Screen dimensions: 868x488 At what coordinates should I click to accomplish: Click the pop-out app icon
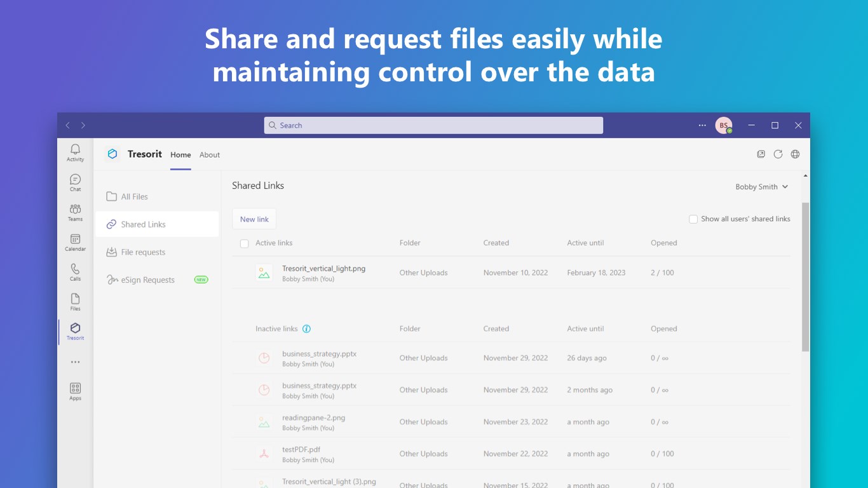pyautogui.click(x=761, y=154)
